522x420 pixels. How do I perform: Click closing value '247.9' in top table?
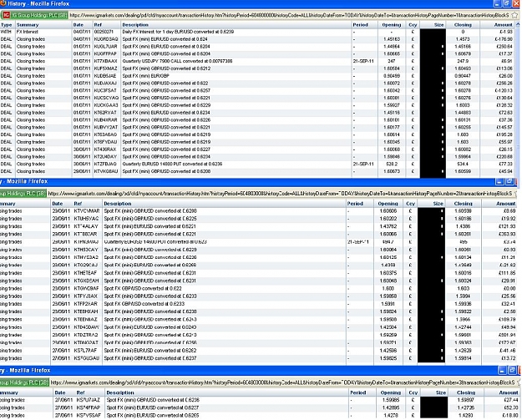pos(463,61)
